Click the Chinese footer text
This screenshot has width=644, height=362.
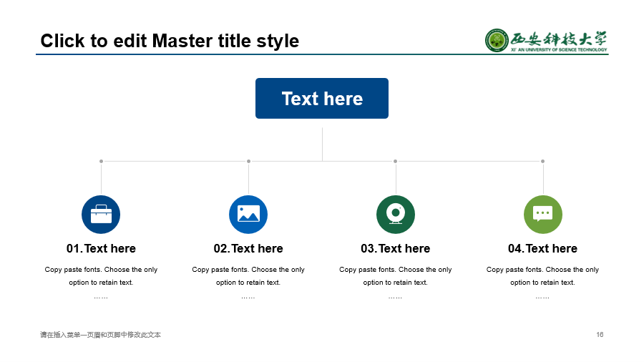[101, 335]
